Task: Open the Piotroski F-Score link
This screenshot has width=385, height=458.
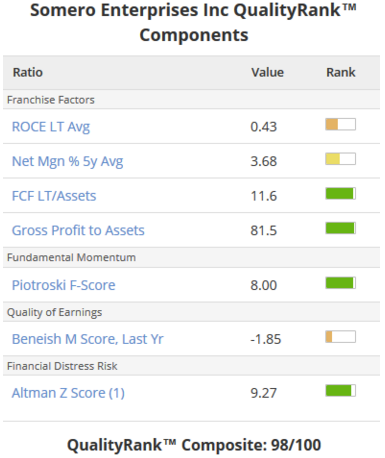Action: coord(63,285)
